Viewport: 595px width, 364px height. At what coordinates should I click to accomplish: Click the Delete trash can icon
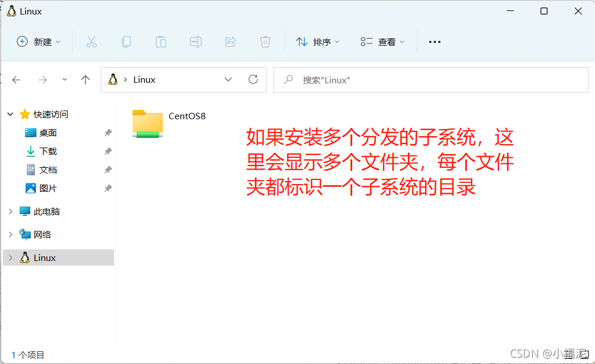click(265, 42)
